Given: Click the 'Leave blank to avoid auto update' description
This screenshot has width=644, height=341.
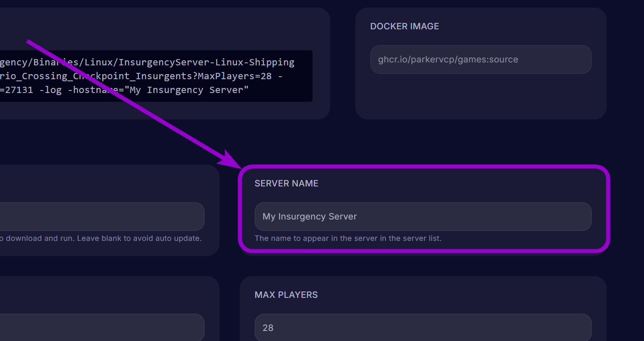Looking at the screenshot, I should tap(101, 238).
